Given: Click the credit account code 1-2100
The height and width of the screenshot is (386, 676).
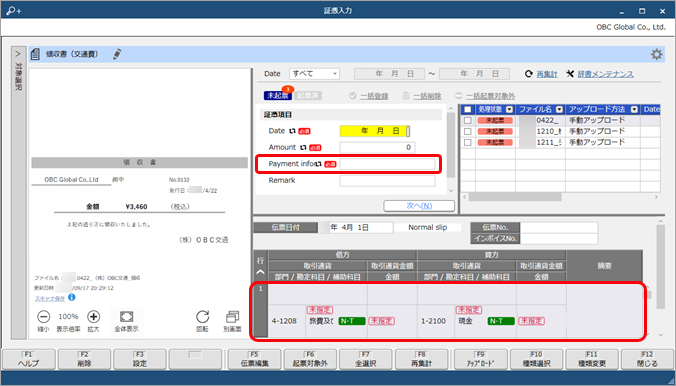Looking at the screenshot, I should pyautogui.click(x=433, y=321).
